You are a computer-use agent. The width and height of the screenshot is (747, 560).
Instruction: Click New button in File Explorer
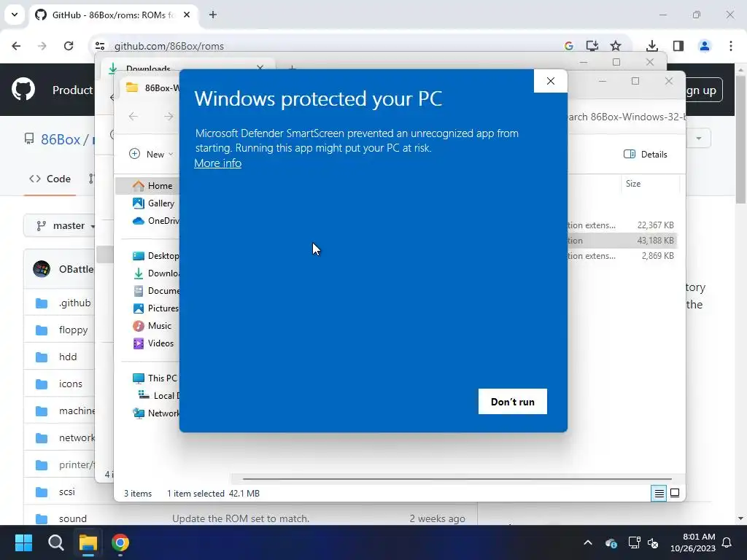tap(150, 155)
